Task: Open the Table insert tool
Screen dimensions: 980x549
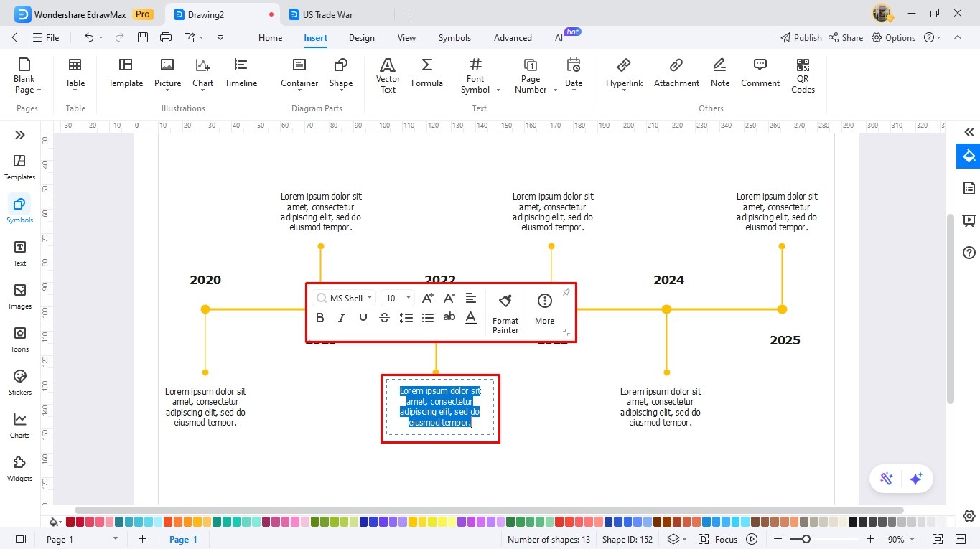Action: (75, 75)
